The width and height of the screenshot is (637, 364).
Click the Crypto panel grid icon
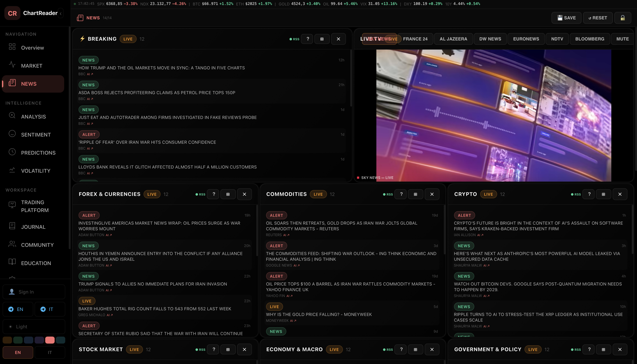point(603,194)
